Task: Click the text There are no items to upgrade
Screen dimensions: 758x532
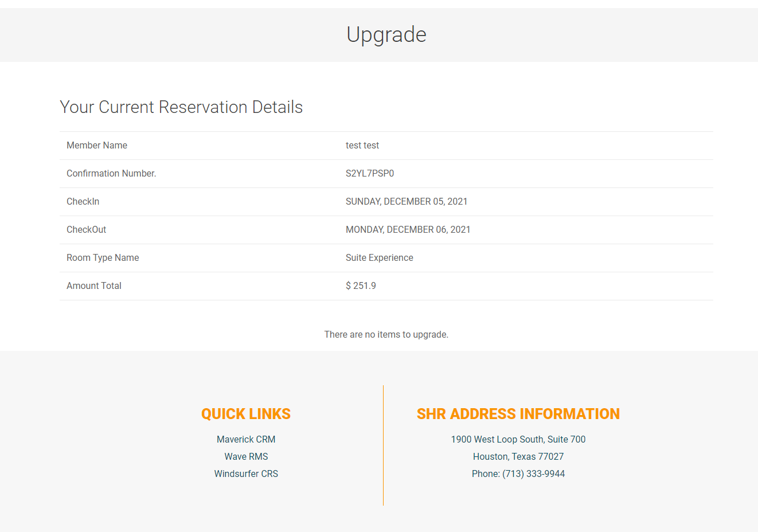Action: (386, 334)
